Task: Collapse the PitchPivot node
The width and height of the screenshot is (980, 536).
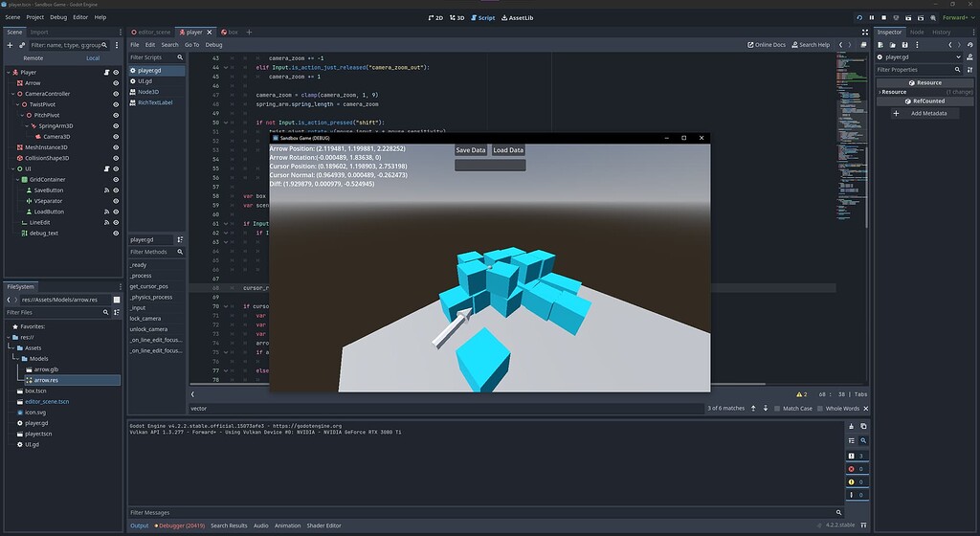Action: [22, 115]
